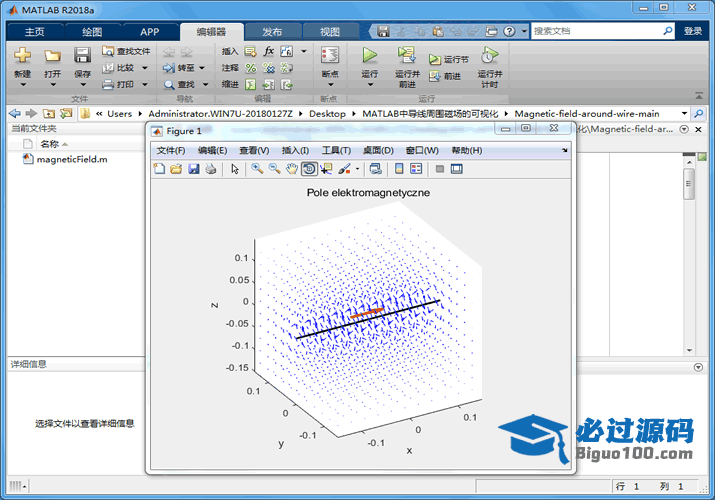715x500 pixels.
Task: Toggle the Zoom In magnifier tool
Action: 257,169
